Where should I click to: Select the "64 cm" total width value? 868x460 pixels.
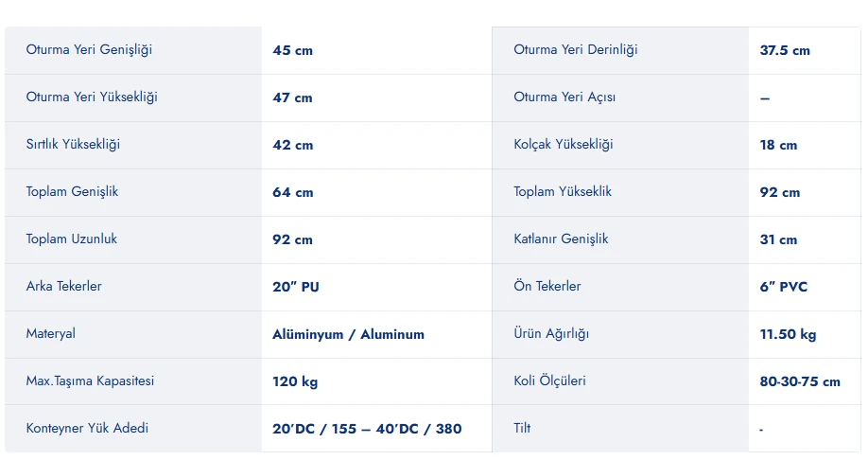coord(292,192)
